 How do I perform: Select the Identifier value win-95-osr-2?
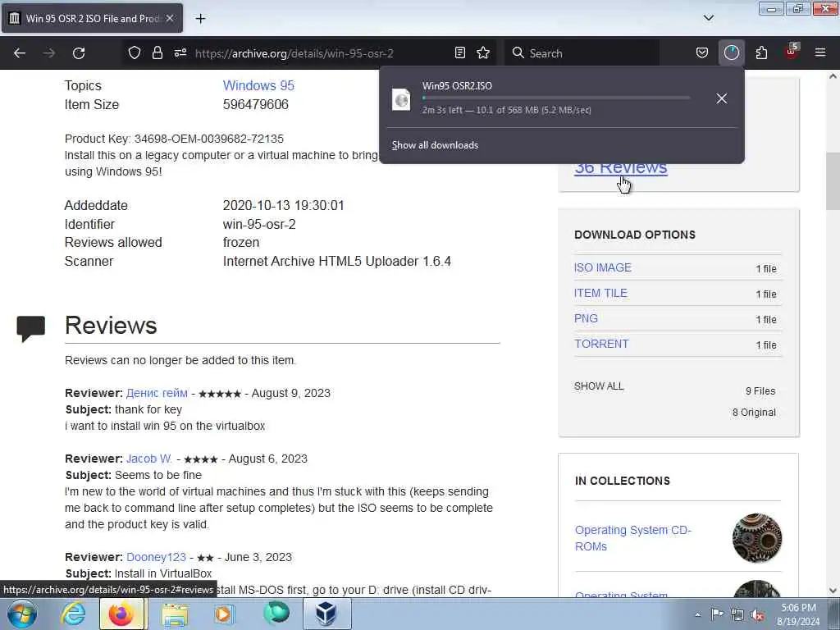tap(259, 225)
